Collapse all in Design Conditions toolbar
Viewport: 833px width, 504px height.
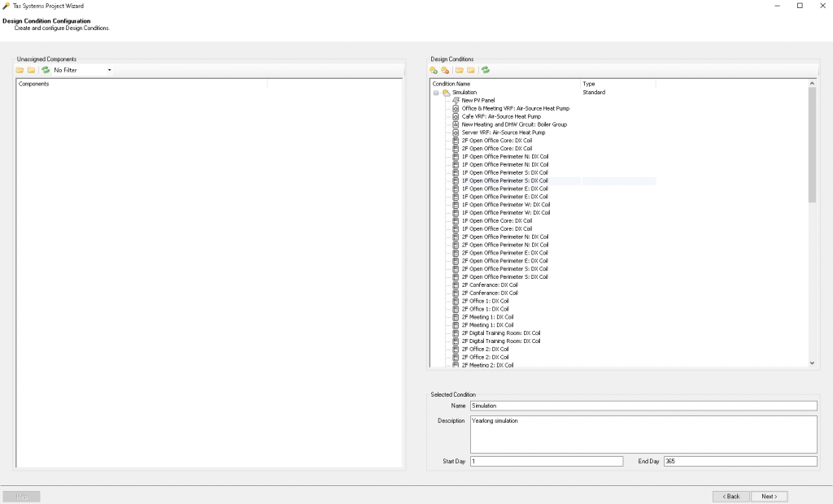[x=471, y=70]
